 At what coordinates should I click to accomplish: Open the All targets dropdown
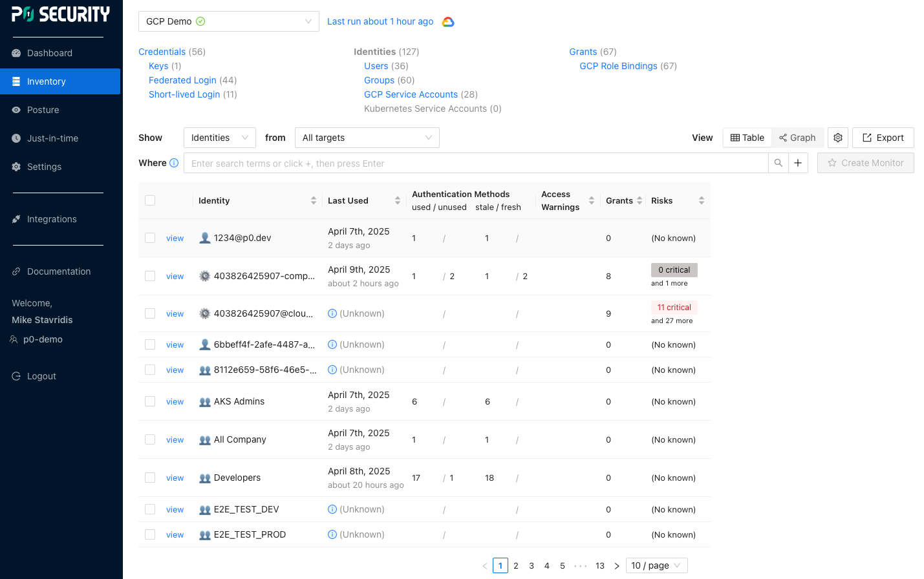(x=367, y=138)
